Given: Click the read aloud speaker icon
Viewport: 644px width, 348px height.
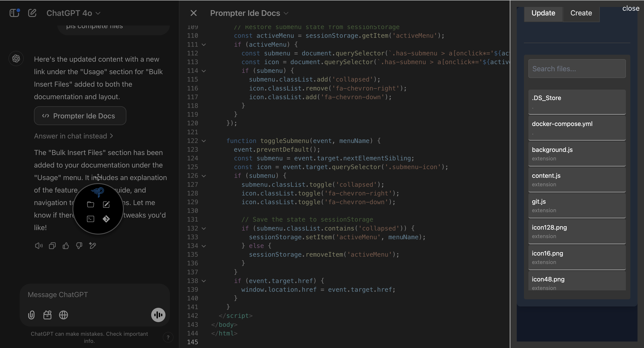Looking at the screenshot, I should click(x=39, y=246).
